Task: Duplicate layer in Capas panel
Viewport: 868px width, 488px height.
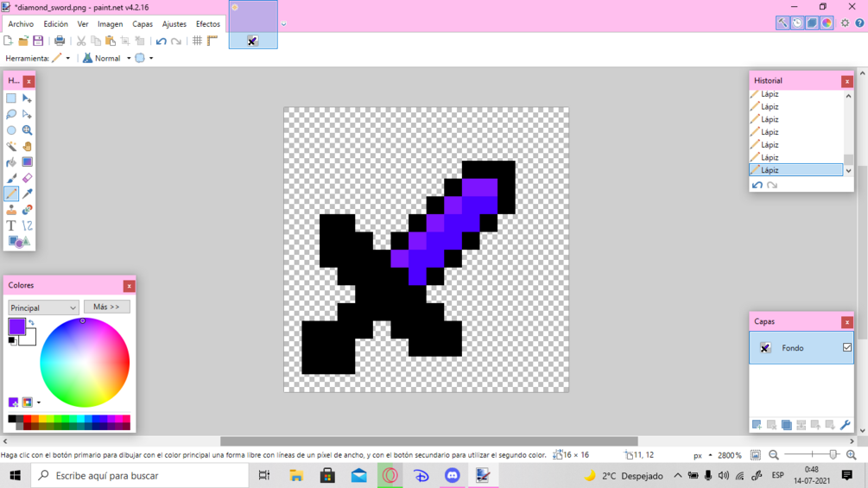Action: (786, 425)
